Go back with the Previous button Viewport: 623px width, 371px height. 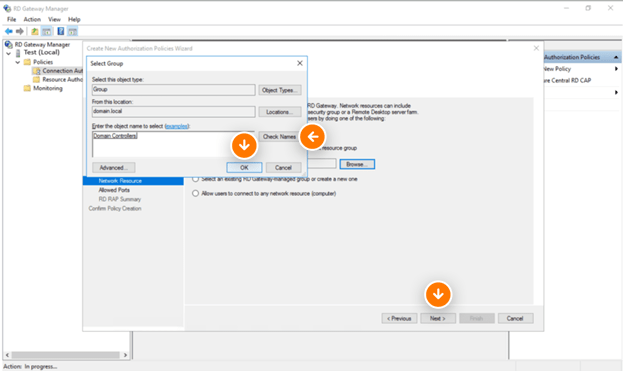click(399, 318)
